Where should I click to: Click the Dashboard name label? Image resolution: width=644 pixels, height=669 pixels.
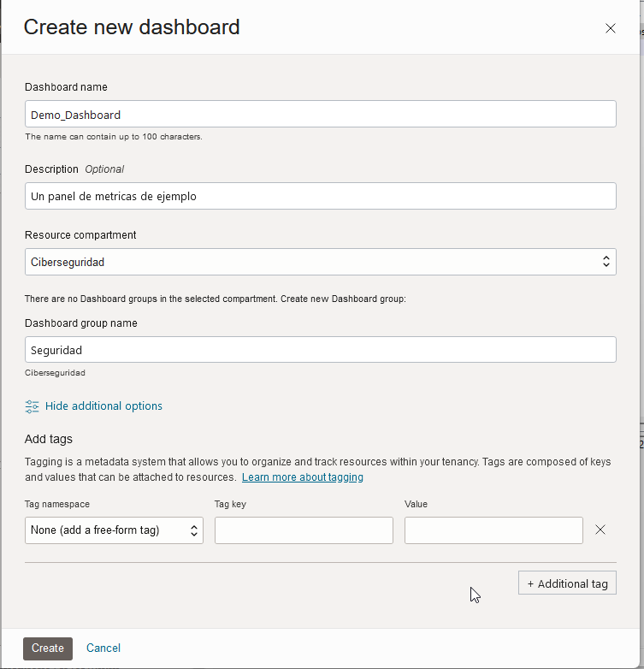[x=66, y=87]
